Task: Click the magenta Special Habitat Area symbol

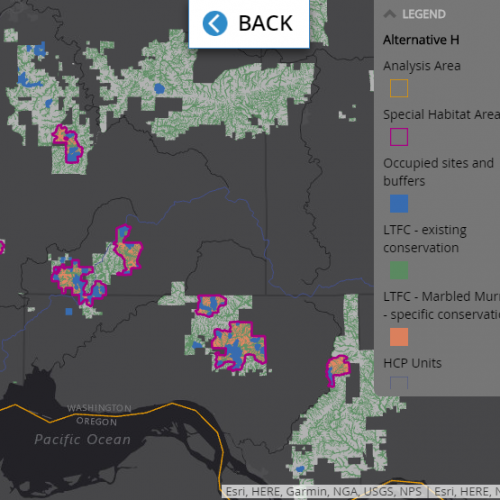Action: pyautogui.click(x=399, y=137)
